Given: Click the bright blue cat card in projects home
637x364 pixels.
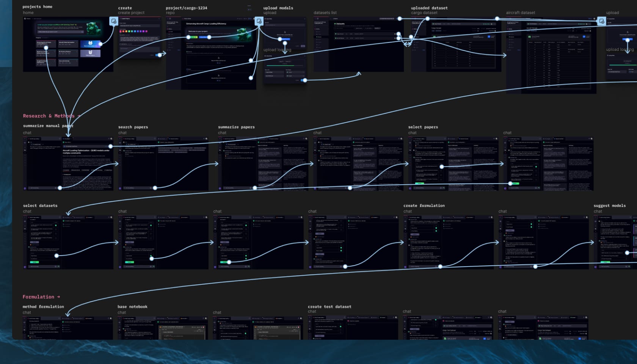Looking at the screenshot, I should (90, 44).
